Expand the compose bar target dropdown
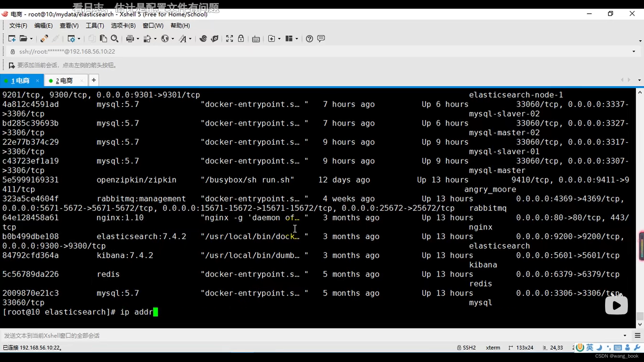 click(625, 336)
